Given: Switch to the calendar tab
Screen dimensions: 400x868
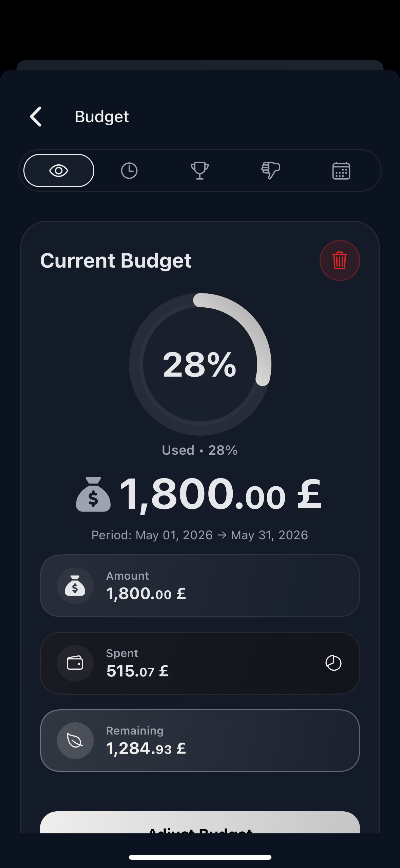Looking at the screenshot, I should [341, 170].
